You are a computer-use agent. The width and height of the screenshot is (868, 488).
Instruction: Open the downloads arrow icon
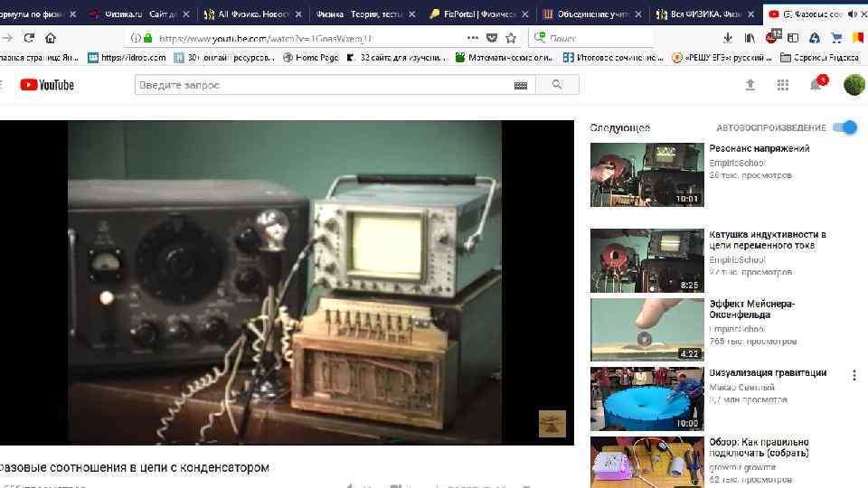click(728, 38)
